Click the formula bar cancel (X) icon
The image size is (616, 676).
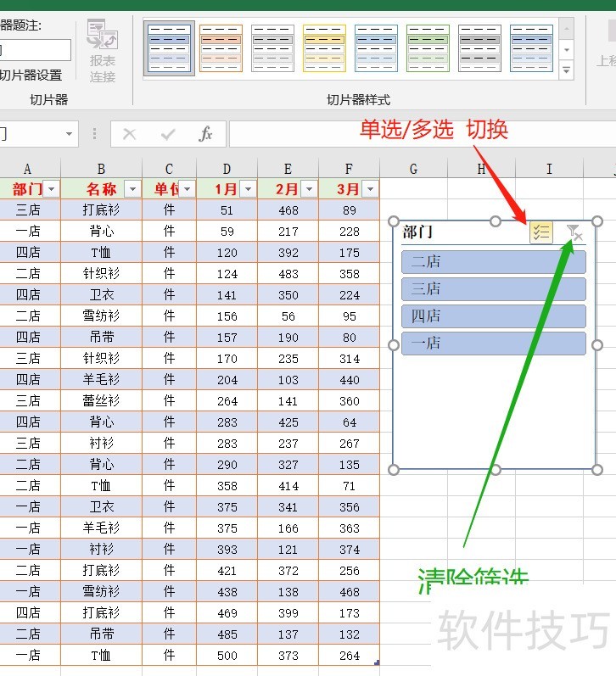pyautogui.click(x=130, y=134)
